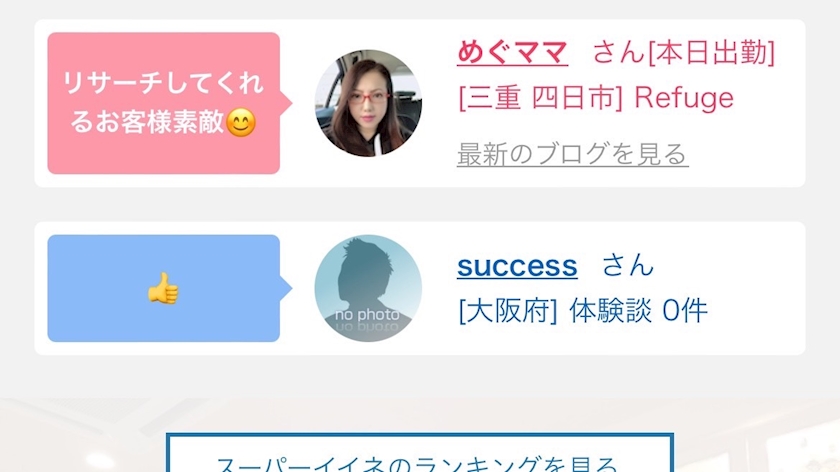Click the pink リサーチしてくれるお客様素敵 comment bubble
Screen dimensions: 840x472
[x=164, y=103]
